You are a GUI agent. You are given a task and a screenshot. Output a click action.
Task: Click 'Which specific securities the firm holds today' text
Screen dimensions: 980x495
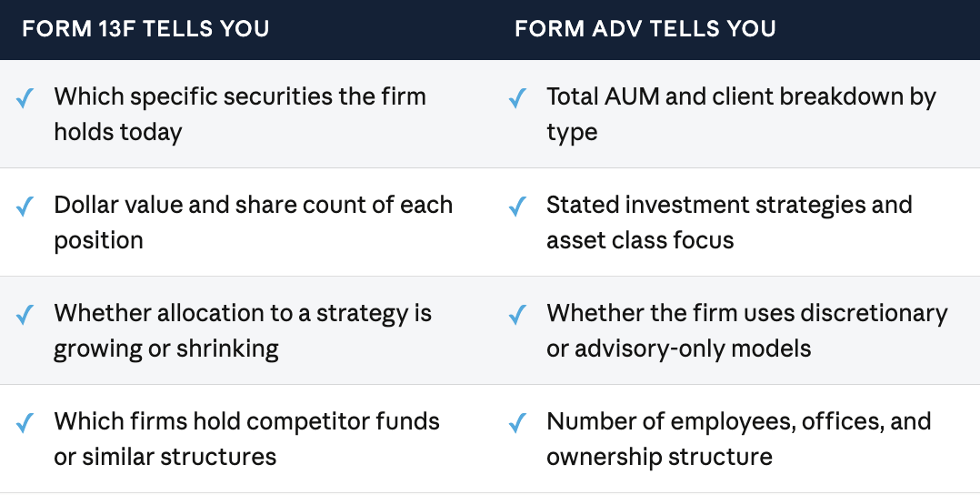pos(240,114)
